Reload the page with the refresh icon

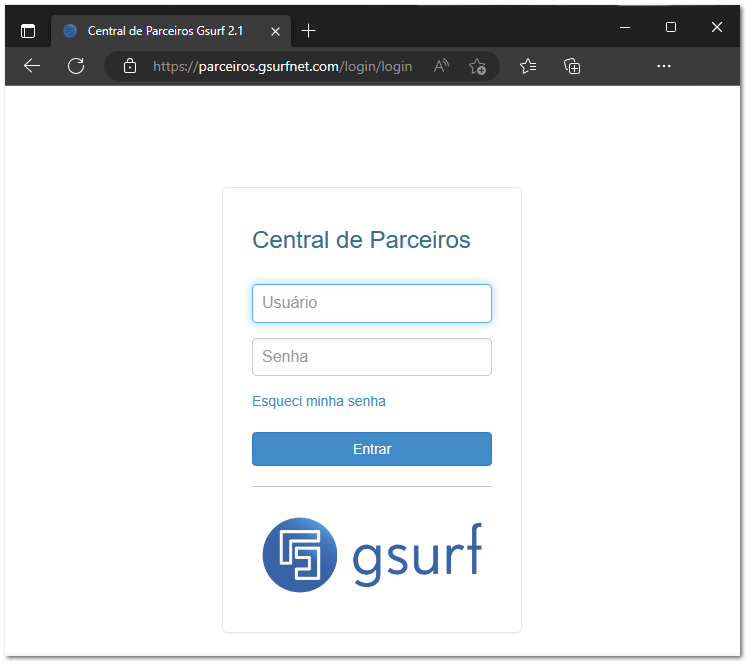[76, 66]
